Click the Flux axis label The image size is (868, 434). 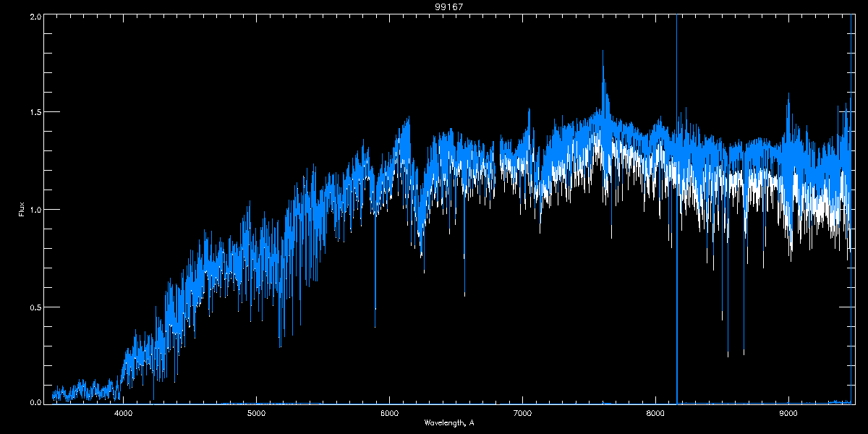(x=21, y=209)
